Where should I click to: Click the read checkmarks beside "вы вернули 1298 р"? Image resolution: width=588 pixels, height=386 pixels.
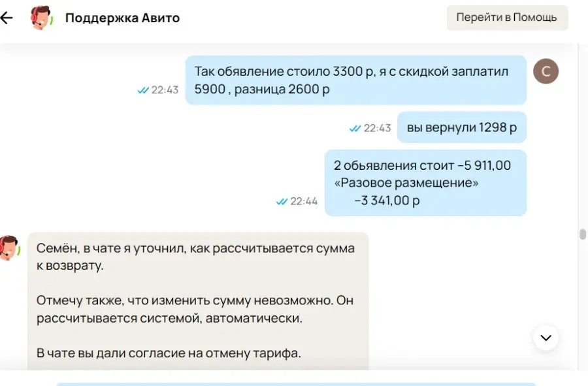tap(355, 129)
